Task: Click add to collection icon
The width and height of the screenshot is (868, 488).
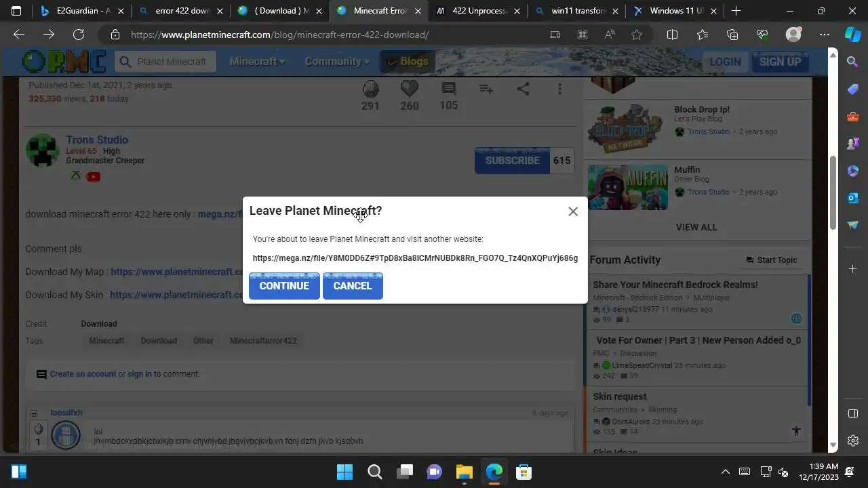Action: pos(486,89)
